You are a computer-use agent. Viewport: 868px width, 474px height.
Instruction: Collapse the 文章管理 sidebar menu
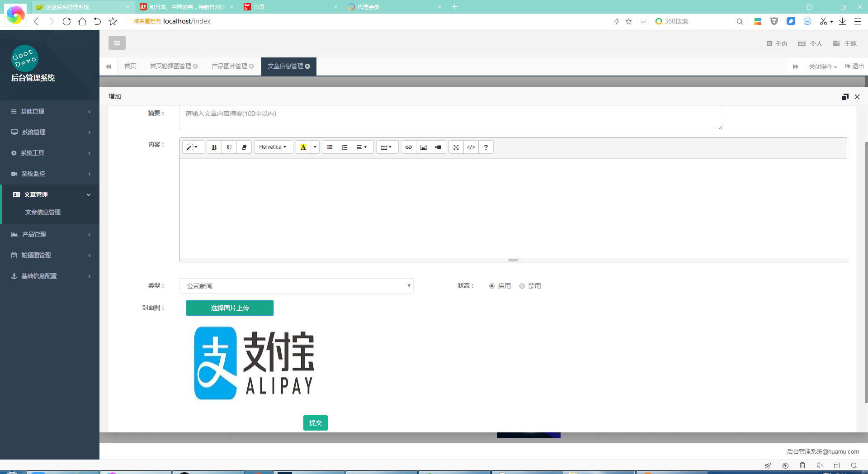[50, 194]
